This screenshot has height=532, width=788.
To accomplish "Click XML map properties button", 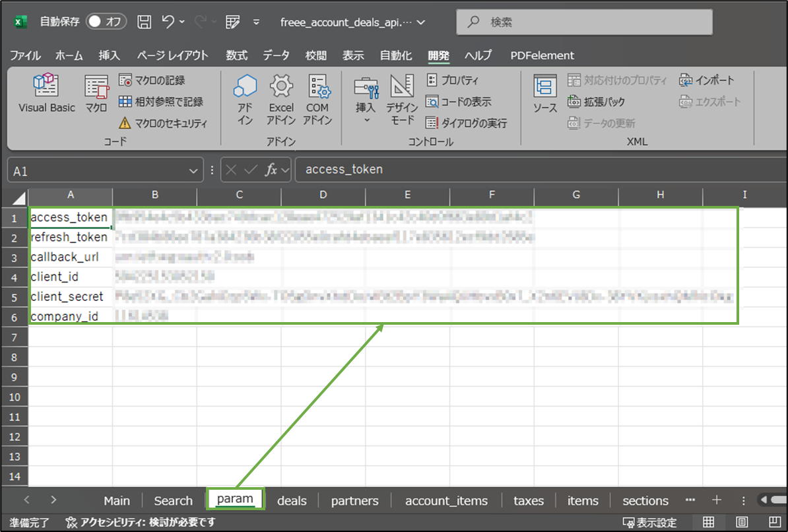I will 617,80.
